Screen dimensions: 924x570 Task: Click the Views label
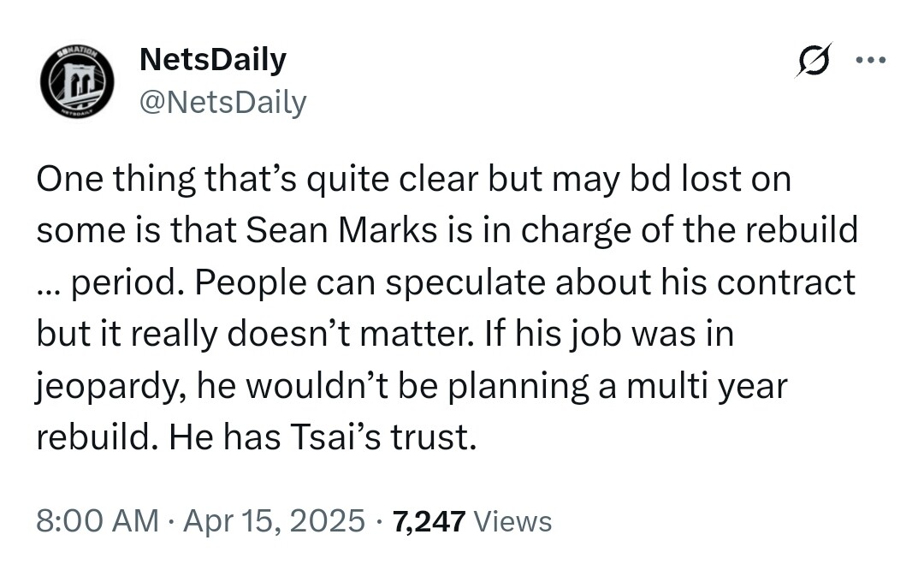[512, 520]
